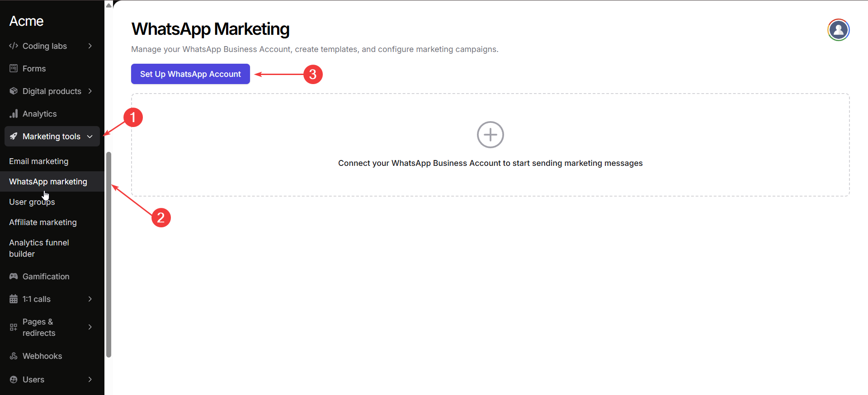Click the Webhooks icon in sidebar

coord(14,356)
